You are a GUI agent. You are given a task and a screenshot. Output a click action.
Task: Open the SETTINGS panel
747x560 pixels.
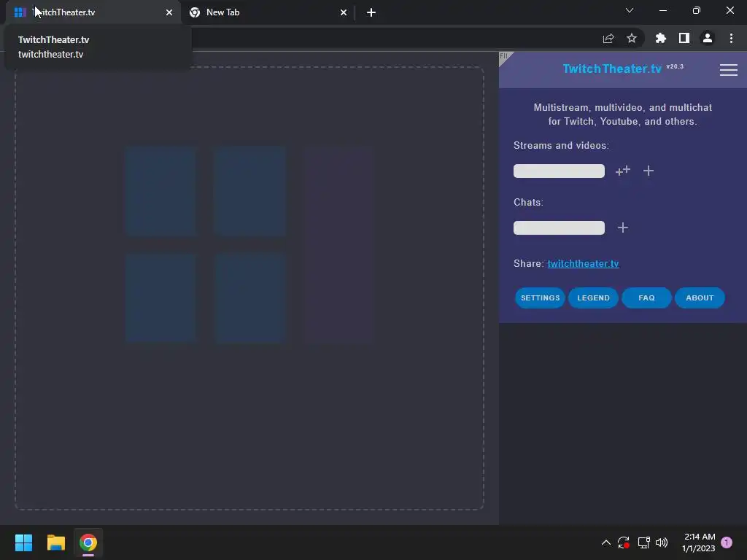click(541, 297)
